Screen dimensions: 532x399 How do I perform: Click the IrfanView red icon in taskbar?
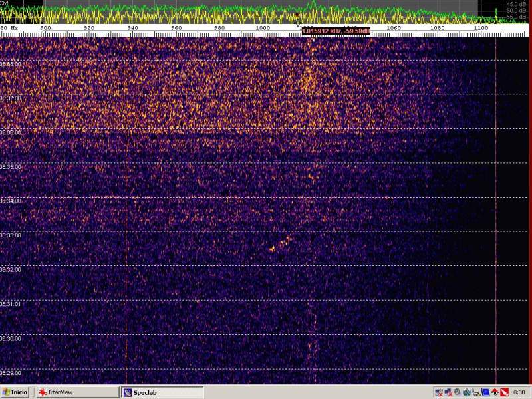click(42, 392)
